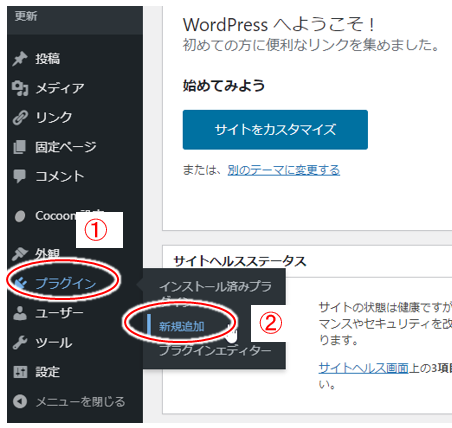This screenshot has height=428, width=452.
Task: Click the media icon beside メディア
Action: click(x=20, y=88)
